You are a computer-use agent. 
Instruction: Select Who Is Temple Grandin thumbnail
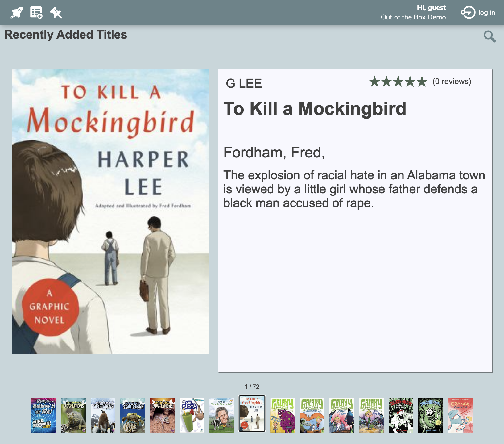click(221, 415)
